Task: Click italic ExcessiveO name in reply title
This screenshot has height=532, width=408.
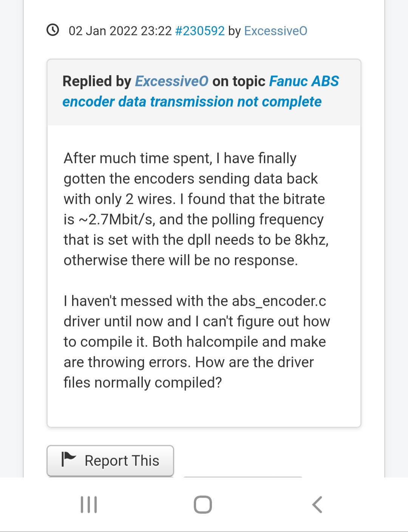Action: tap(172, 81)
